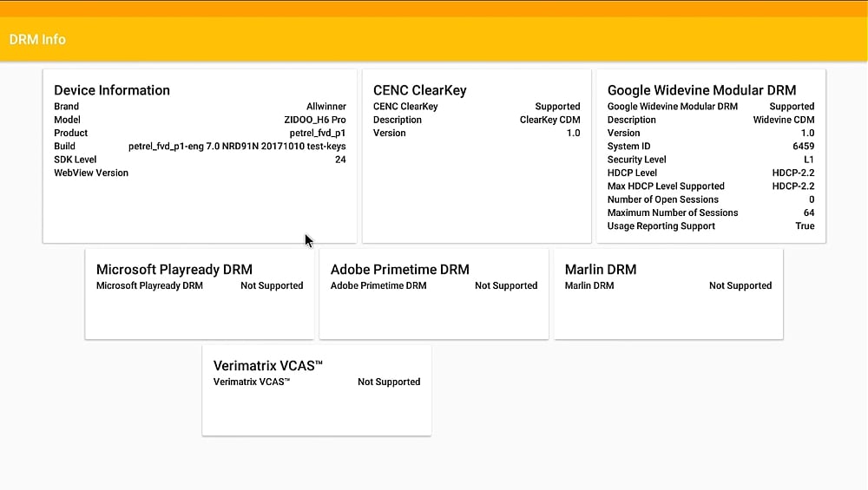Click the SDK Level value 24
The height and width of the screenshot is (490, 868).
click(340, 160)
